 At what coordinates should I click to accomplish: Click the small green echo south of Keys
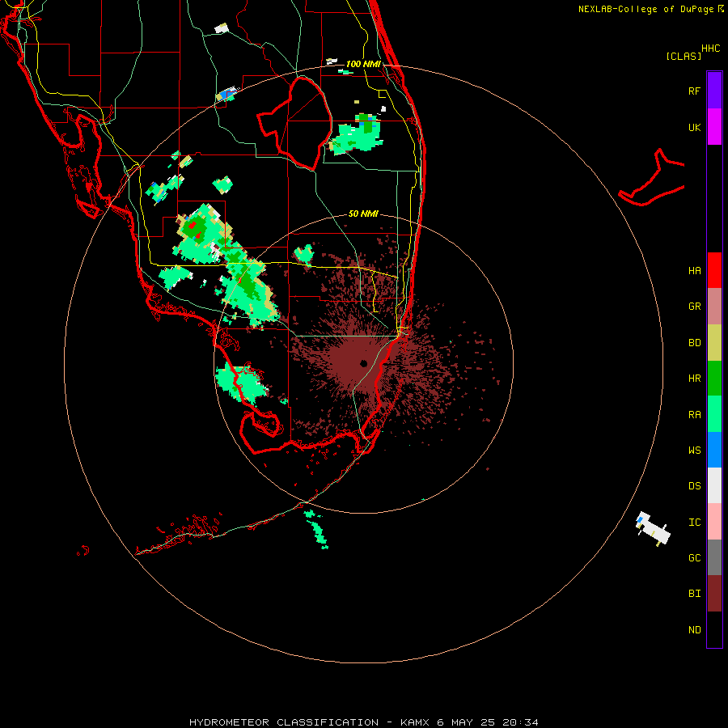(x=318, y=530)
